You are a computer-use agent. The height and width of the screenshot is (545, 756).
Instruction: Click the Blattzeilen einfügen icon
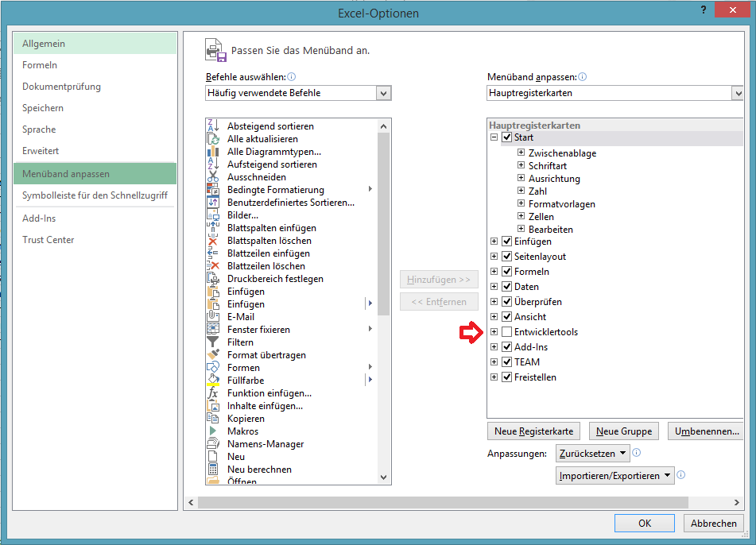213,253
